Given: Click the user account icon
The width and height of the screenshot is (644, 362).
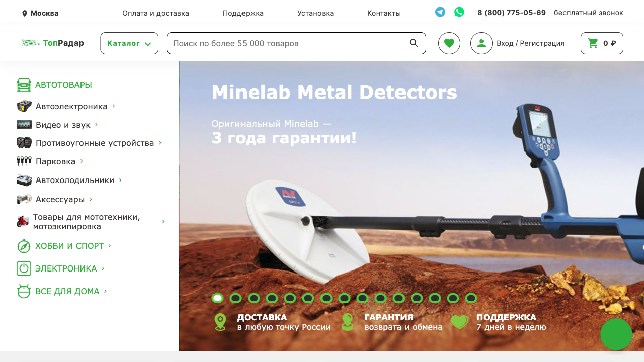Looking at the screenshot, I should [481, 43].
